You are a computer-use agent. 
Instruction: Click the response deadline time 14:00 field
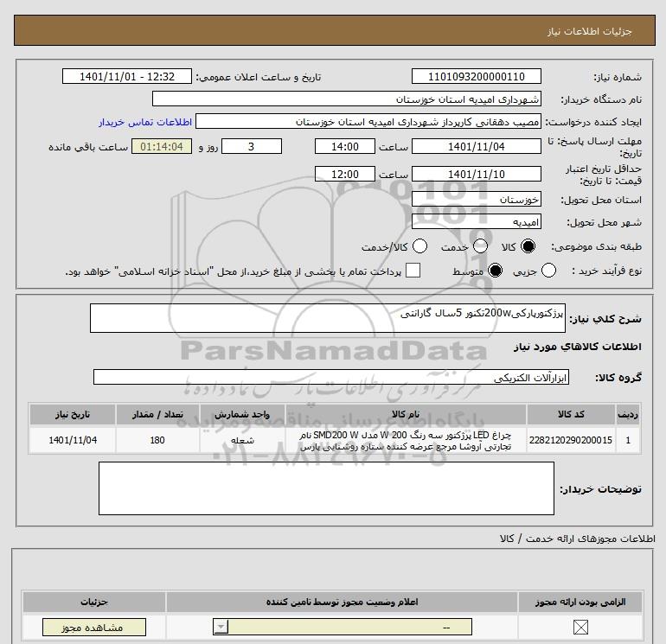[345, 146]
